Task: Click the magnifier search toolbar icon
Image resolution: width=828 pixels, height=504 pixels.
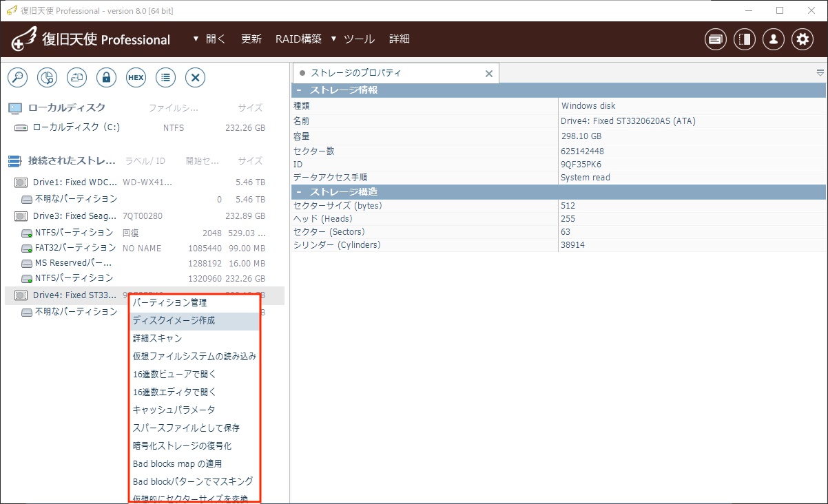Action: coord(17,77)
